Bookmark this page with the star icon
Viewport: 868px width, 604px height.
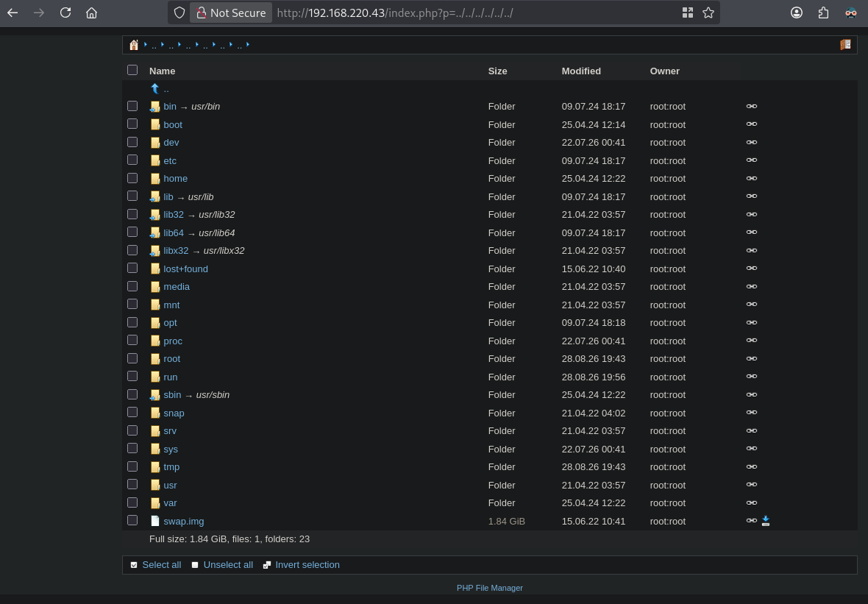pyautogui.click(x=708, y=13)
